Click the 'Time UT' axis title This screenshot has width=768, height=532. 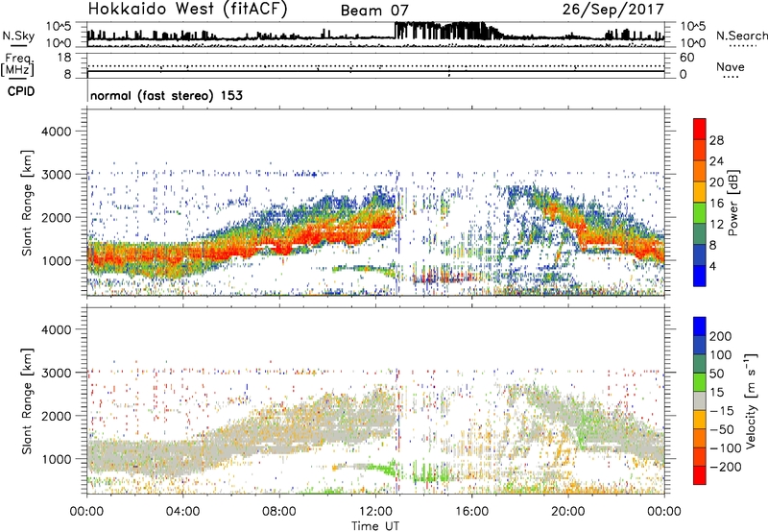(375, 526)
